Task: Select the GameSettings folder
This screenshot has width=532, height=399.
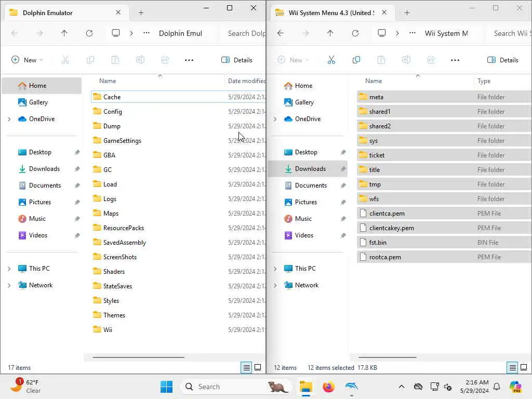Action: [x=122, y=141]
